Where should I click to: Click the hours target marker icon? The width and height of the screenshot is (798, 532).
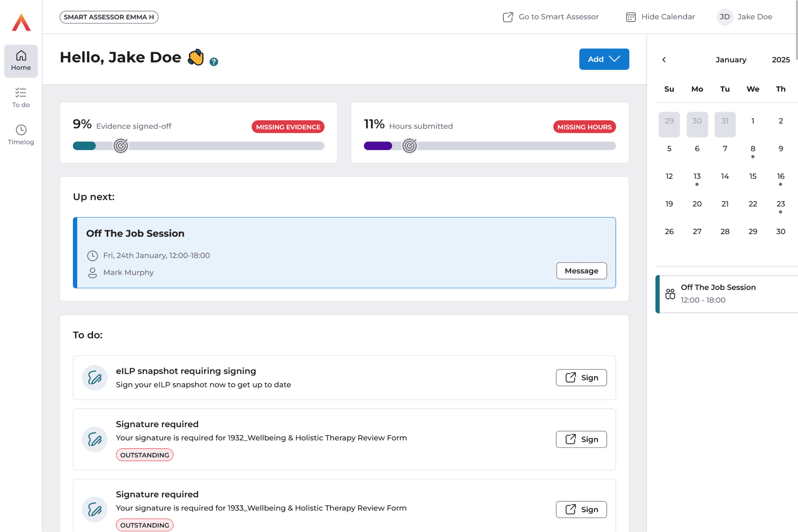[409, 146]
